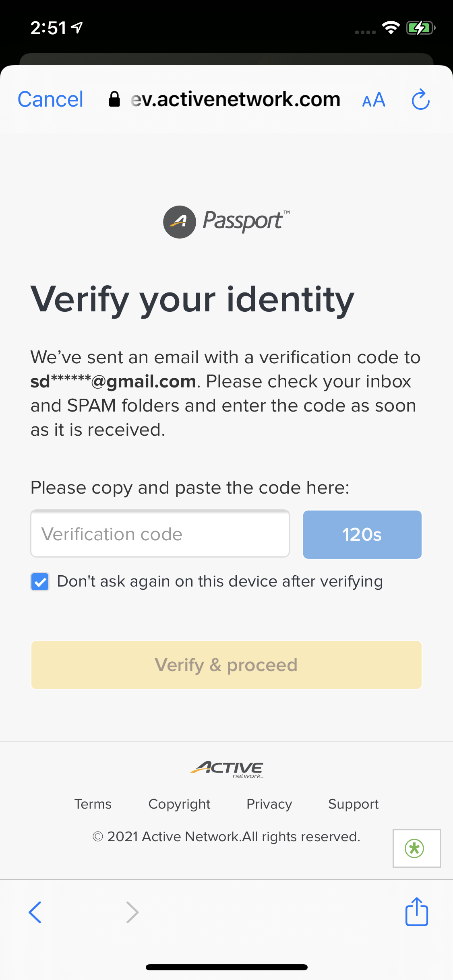Screen dimensions: 453x980
Task: Open the Support footer link
Action: click(354, 804)
